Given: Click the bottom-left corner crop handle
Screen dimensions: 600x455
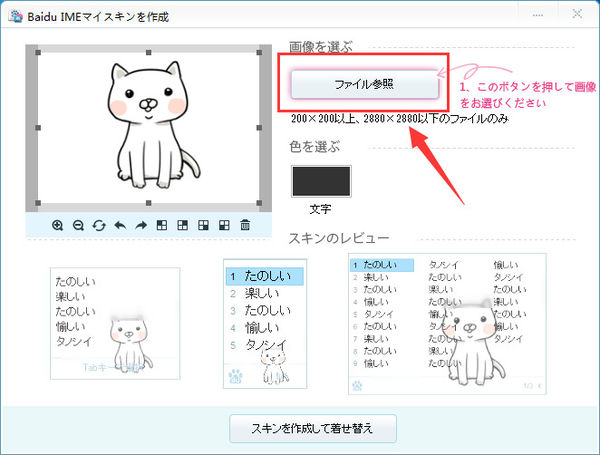Looking at the screenshot, I should point(38,203).
